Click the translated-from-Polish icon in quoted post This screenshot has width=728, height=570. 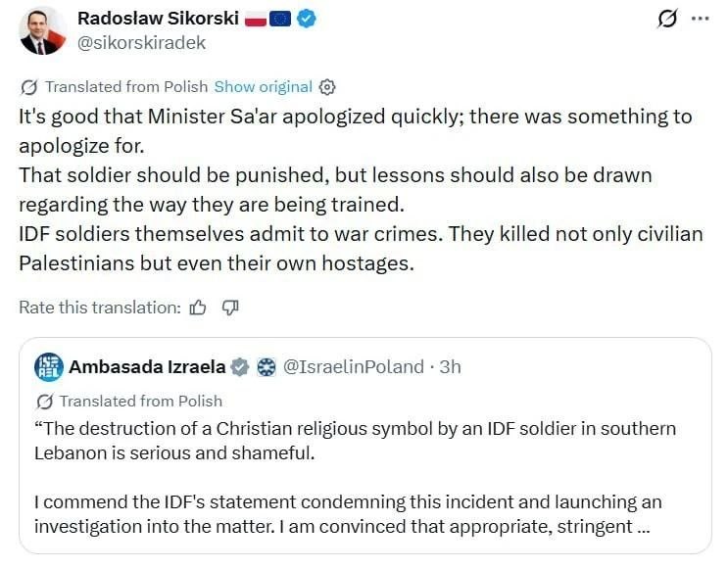tap(44, 401)
